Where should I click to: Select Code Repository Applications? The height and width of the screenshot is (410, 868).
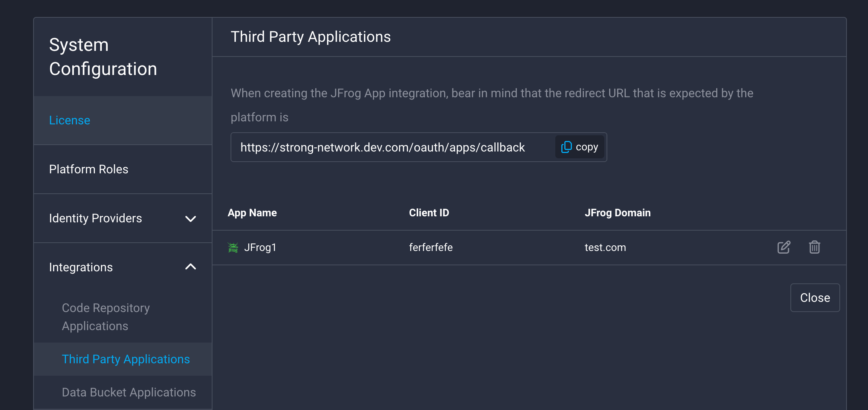click(x=105, y=317)
